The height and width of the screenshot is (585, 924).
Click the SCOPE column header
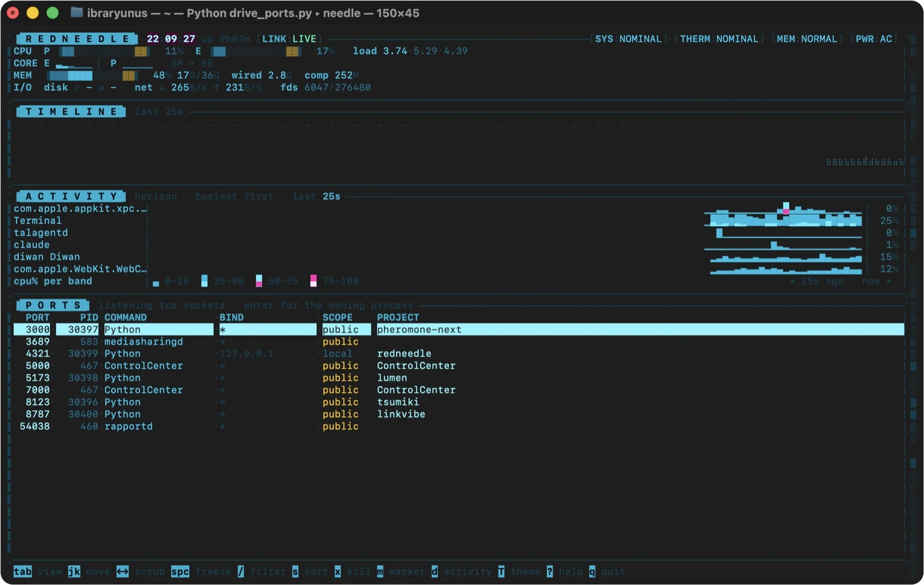[x=338, y=318]
